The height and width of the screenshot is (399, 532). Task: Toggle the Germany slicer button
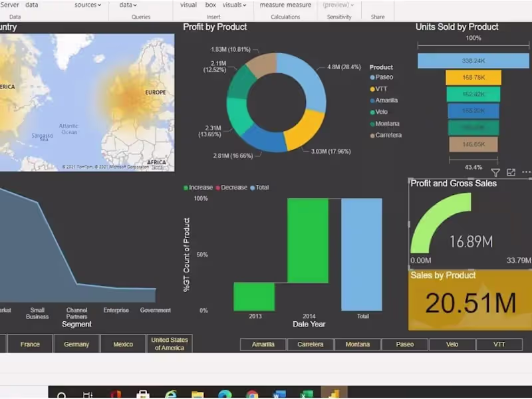pyautogui.click(x=76, y=344)
